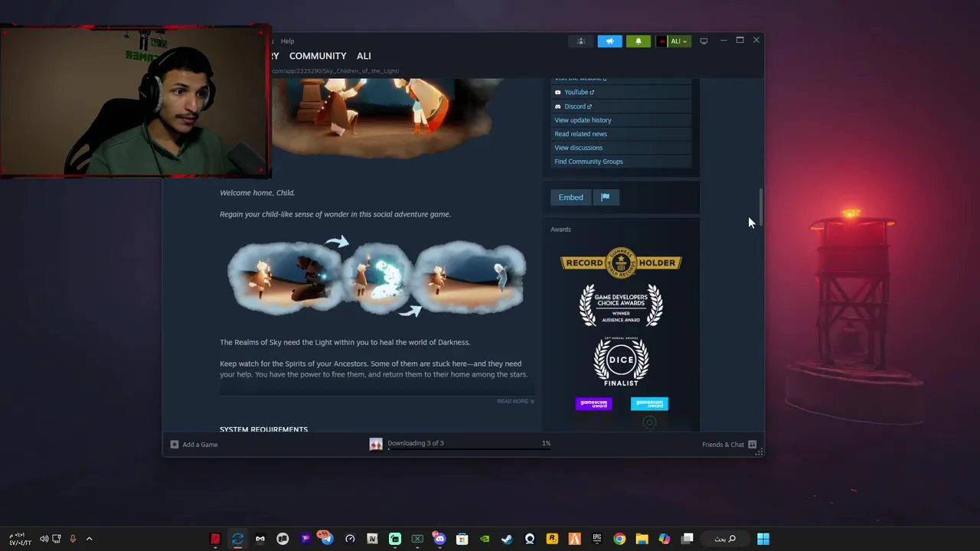Open the ALI profile tab

click(x=364, y=56)
